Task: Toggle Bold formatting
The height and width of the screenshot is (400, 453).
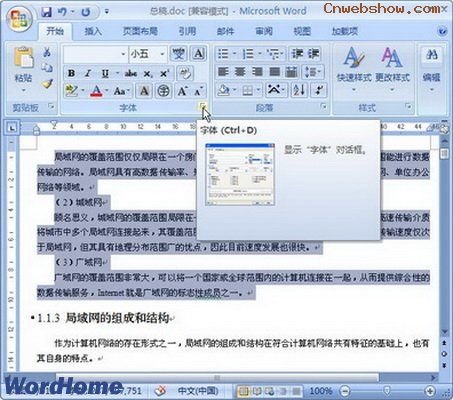Action: point(71,73)
